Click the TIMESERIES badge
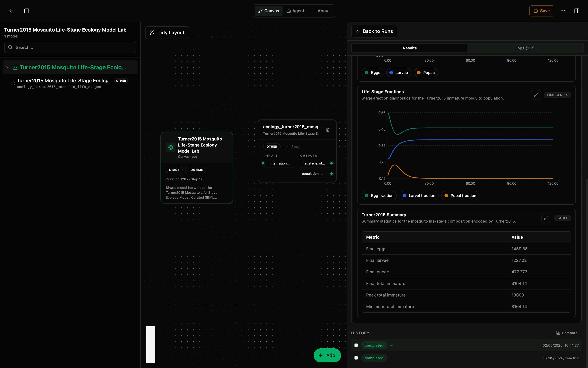Image resolution: width=588 pixels, height=368 pixels. point(557,95)
